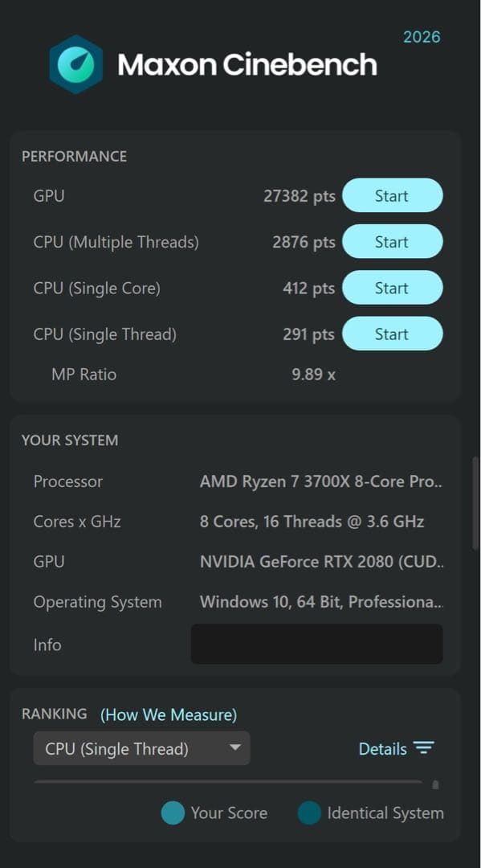Click the Info input field
This screenshot has width=481, height=868.
(x=316, y=644)
